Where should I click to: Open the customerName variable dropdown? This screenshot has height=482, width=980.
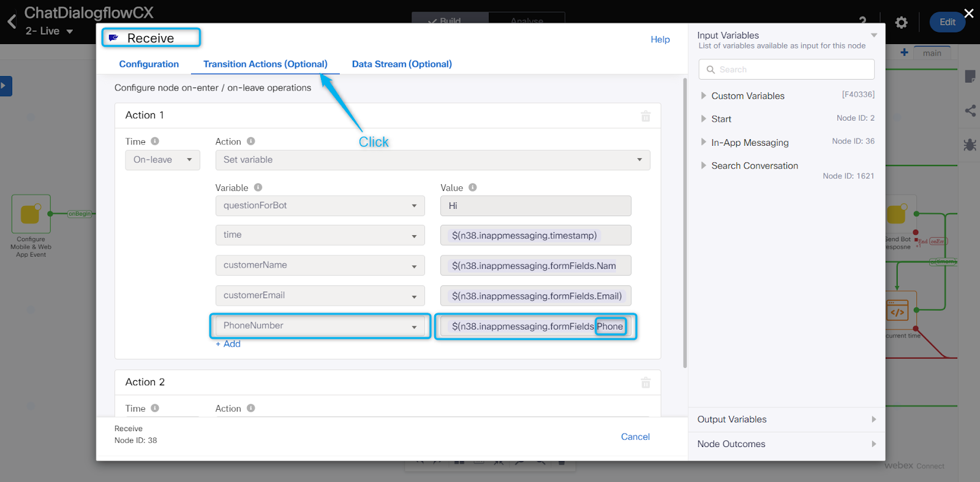click(x=320, y=265)
